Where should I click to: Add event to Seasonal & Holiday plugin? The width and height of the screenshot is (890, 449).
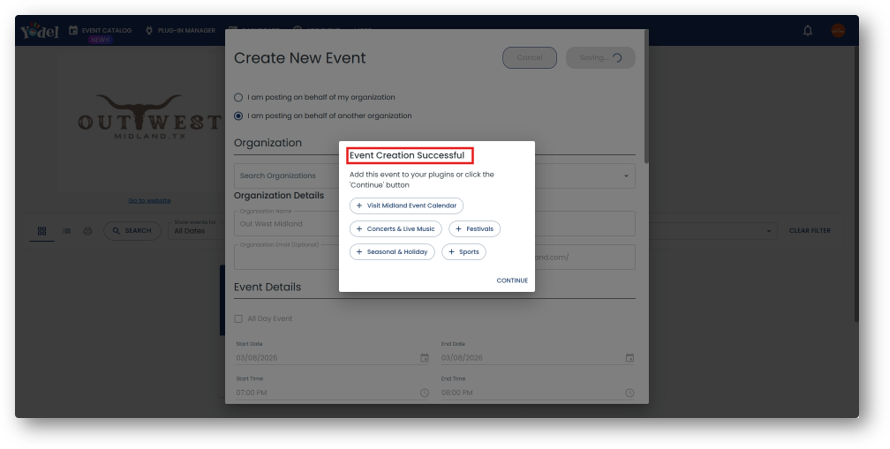click(392, 252)
